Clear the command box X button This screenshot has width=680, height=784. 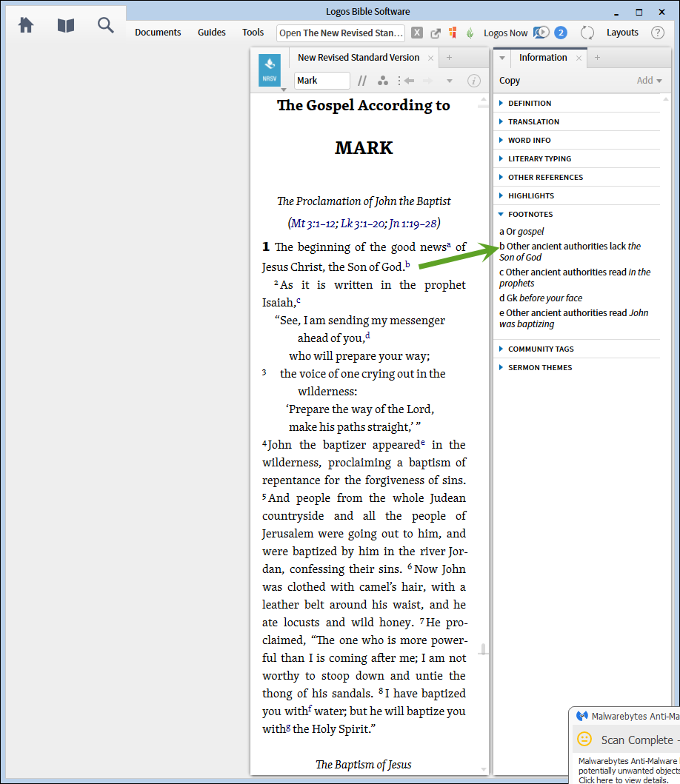[x=417, y=33]
